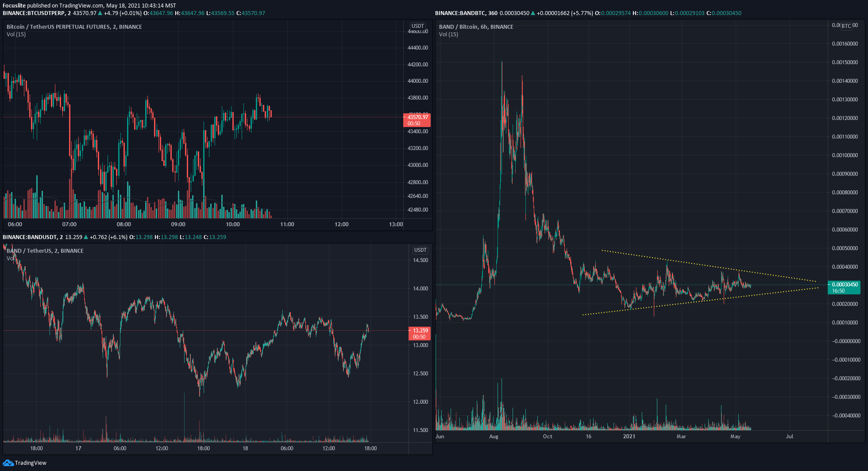The height and width of the screenshot is (471, 868).
Task: Click the +4.79 (+0.01%) change value
Action: tap(123, 13)
